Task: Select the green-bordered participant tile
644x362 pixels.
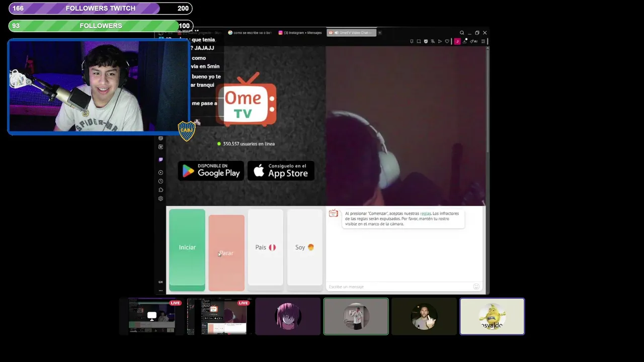Action: pos(356,316)
